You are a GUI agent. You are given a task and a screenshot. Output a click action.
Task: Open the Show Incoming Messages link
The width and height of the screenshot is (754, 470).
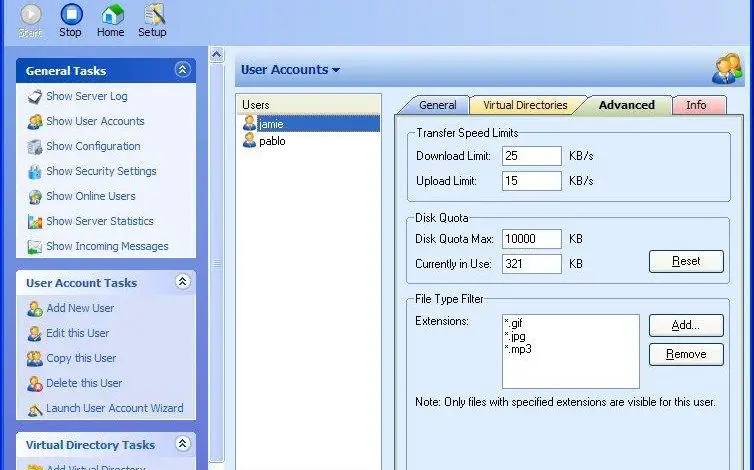[x=107, y=246]
